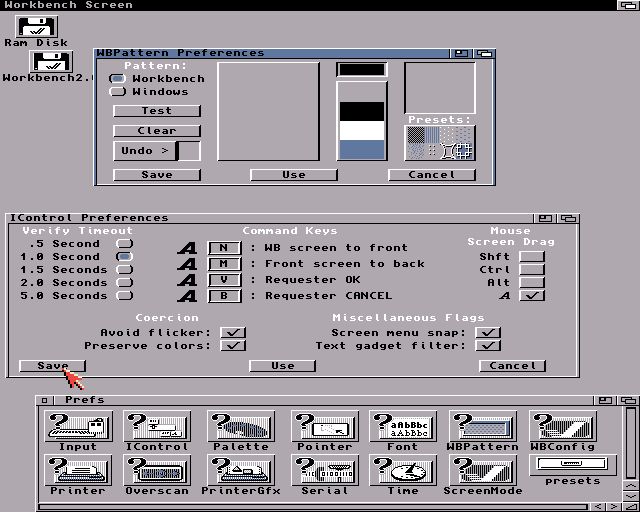640x512 pixels.
Task: Edit Requester OK key field V
Action: coord(224,280)
